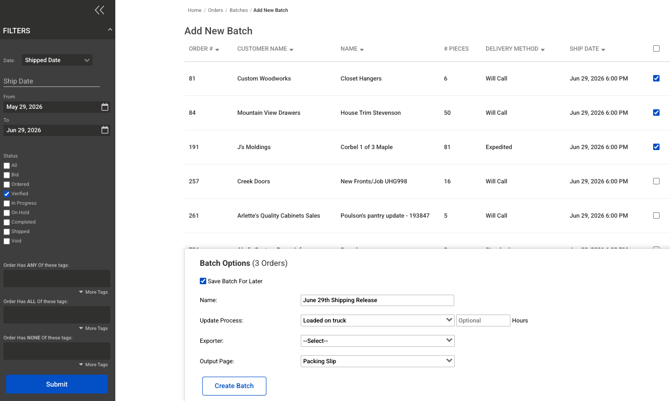Click the batch Name input field
Viewport: 670px width, 401px height.
pyautogui.click(x=377, y=300)
